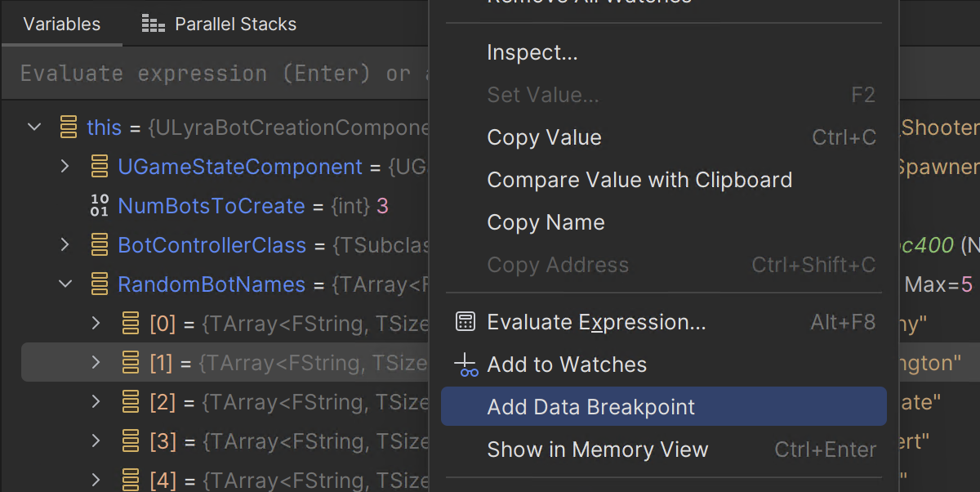Click the Add to Watches glasses icon

tap(465, 365)
